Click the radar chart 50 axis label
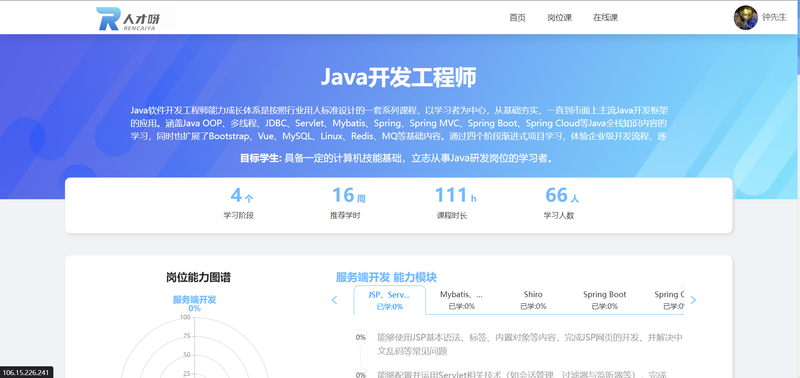The height and width of the screenshot is (378, 800). click(187, 355)
